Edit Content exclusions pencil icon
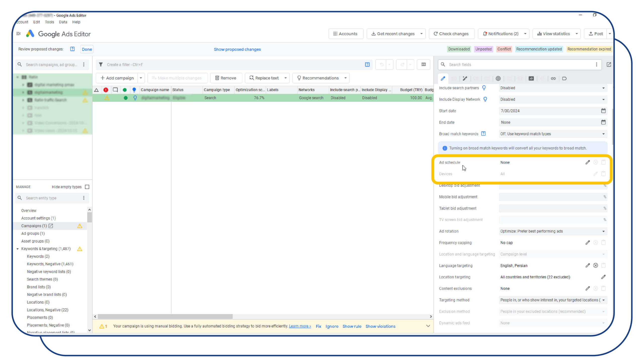This screenshot has width=644, height=364. (x=588, y=288)
